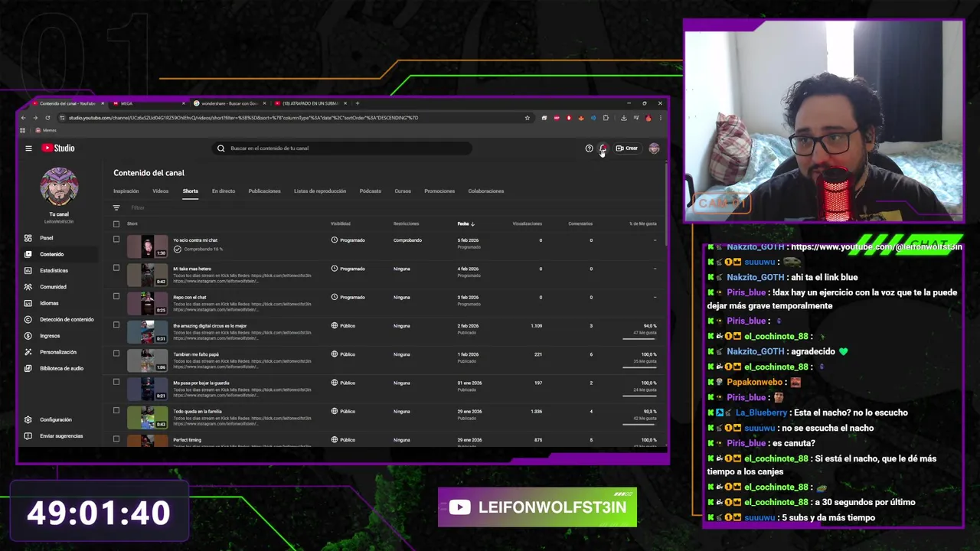The image size is (980, 551).
Task: Open Contenido in the Studio sidebar
Action: point(51,254)
